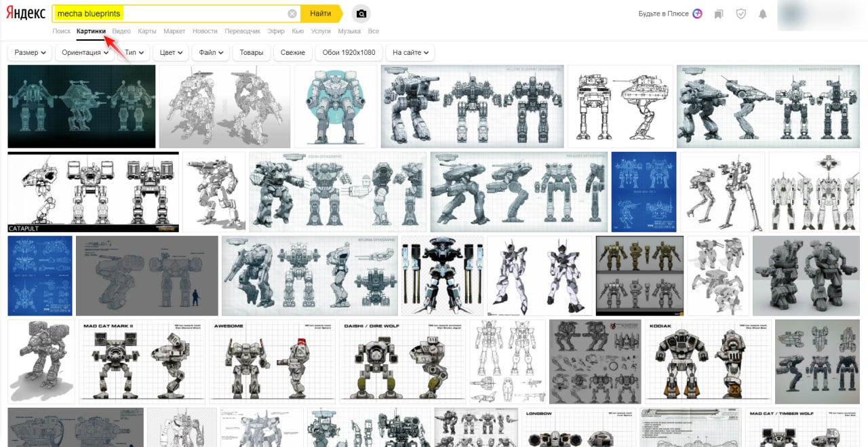Expand the Ориентация filter dropdown
Image resolution: width=868 pixels, height=447 pixels.
pyautogui.click(x=85, y=52)
